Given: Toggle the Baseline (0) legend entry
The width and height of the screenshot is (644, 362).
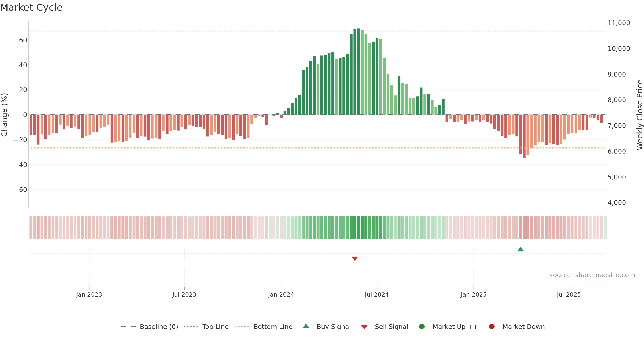Looking at the screenshot, I should (149, 327).
